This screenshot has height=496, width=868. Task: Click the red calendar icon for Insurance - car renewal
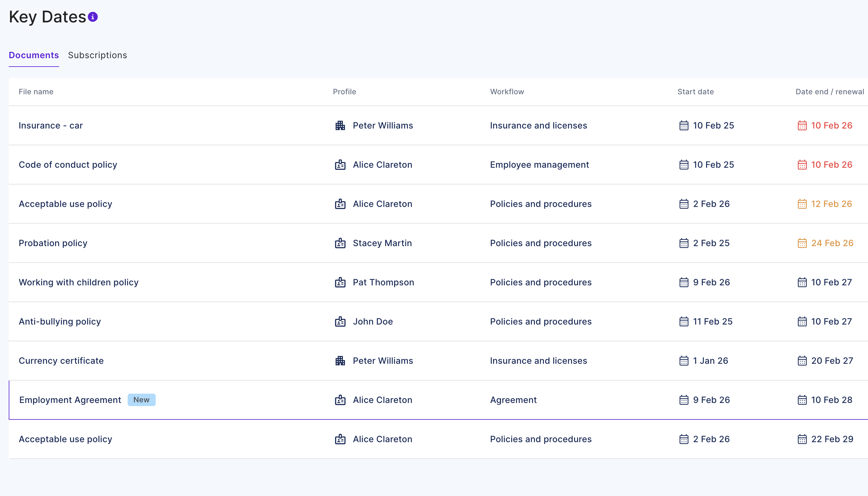point(802,126)
